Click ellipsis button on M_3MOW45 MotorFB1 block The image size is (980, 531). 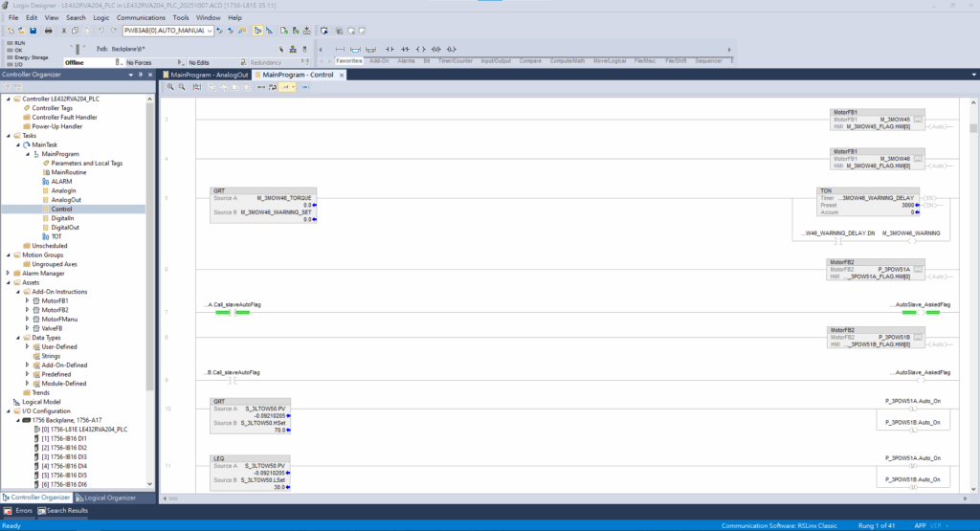pos(918,120)
